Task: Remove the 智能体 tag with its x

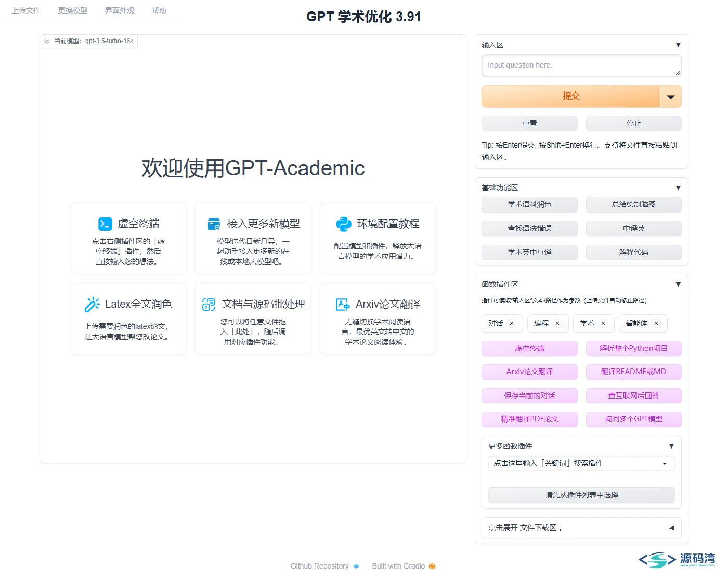Action: point(656,323)
